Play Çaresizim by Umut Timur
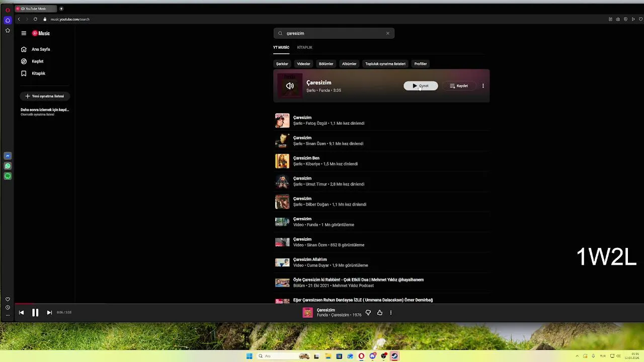Screen dimensions: 644x362 (x=381, y=181)
